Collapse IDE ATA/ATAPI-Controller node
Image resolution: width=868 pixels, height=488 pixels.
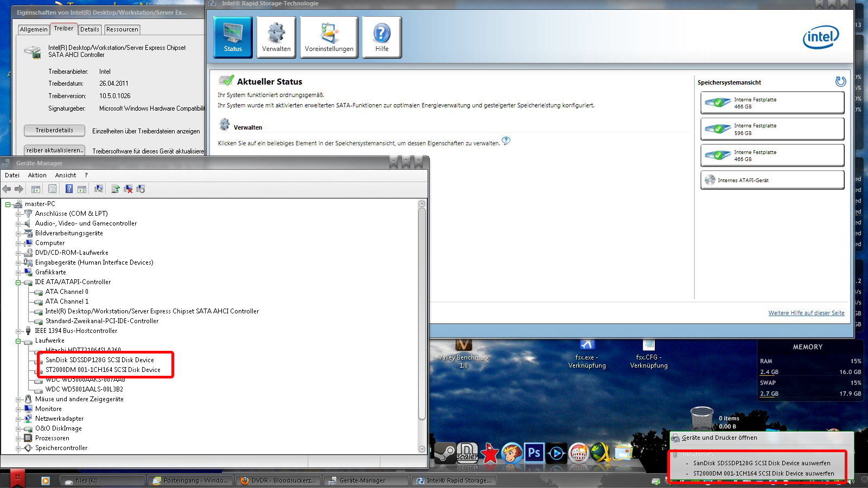pos(18,282)
